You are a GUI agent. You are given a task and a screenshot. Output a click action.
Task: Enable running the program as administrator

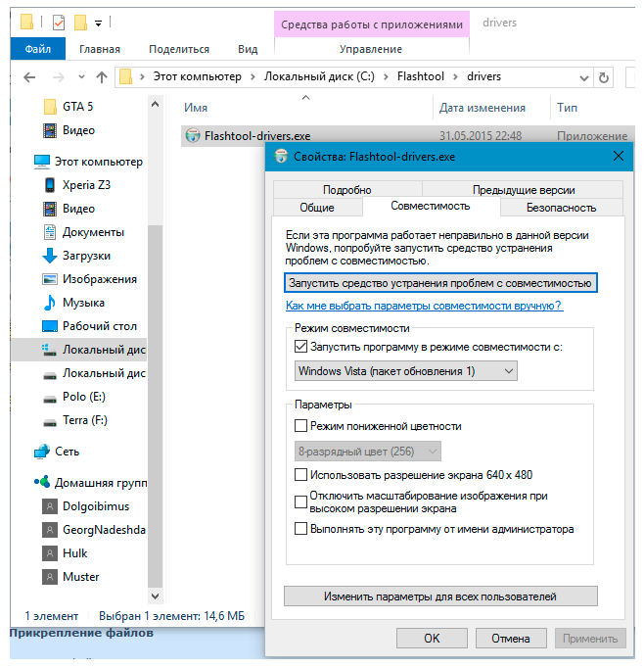point(300,529)
